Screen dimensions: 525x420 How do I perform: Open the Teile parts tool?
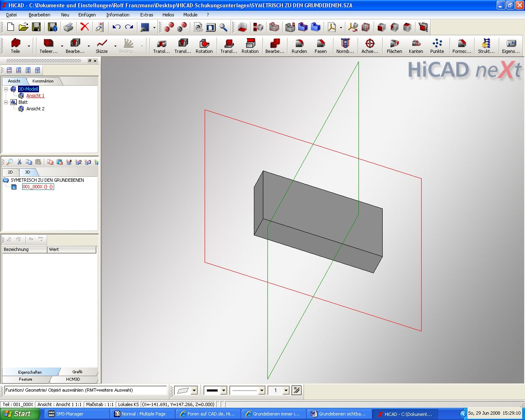(16, 46)
